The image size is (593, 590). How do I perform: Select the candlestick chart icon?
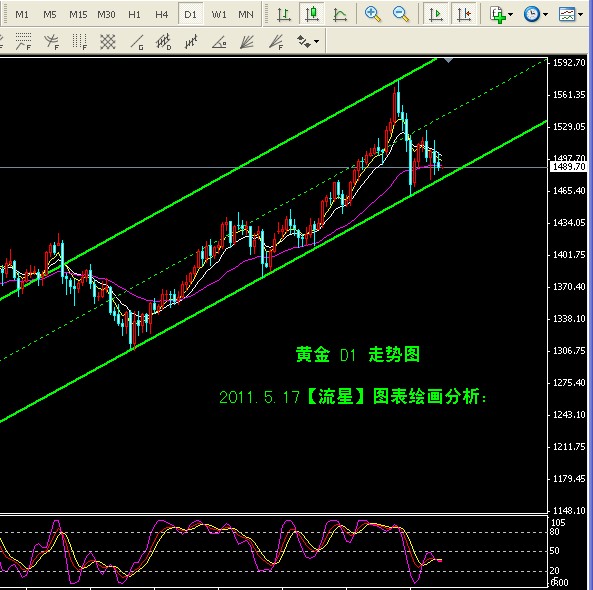pos(312,14)
